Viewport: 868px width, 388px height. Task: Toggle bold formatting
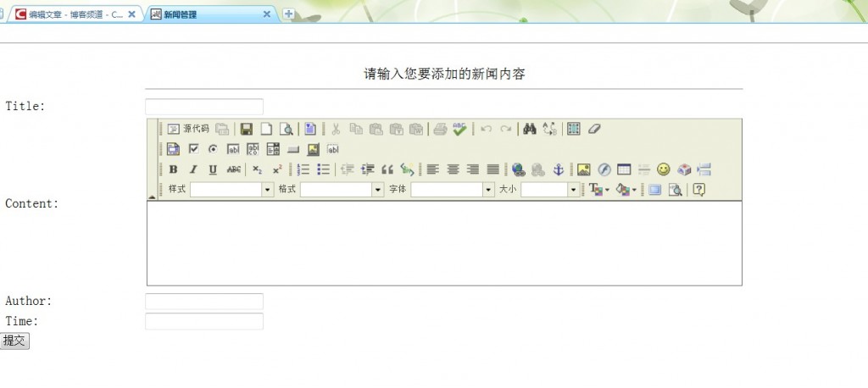tap(173, 169)
